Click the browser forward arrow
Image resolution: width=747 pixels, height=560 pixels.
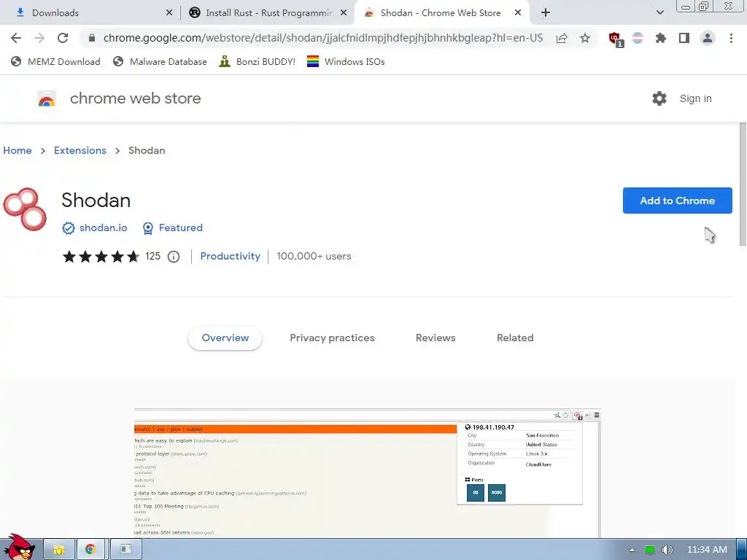(x=39, y=38)
